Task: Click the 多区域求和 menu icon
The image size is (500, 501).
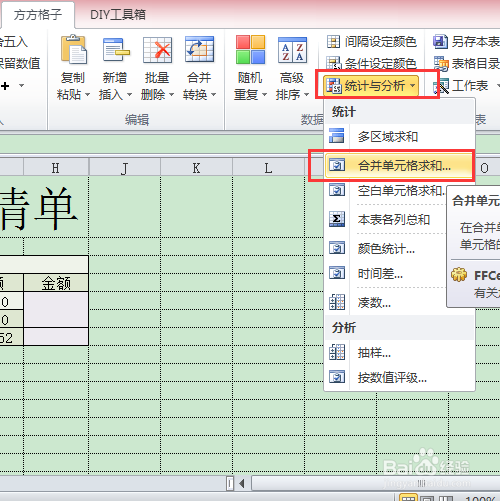Action: (337, 136)
